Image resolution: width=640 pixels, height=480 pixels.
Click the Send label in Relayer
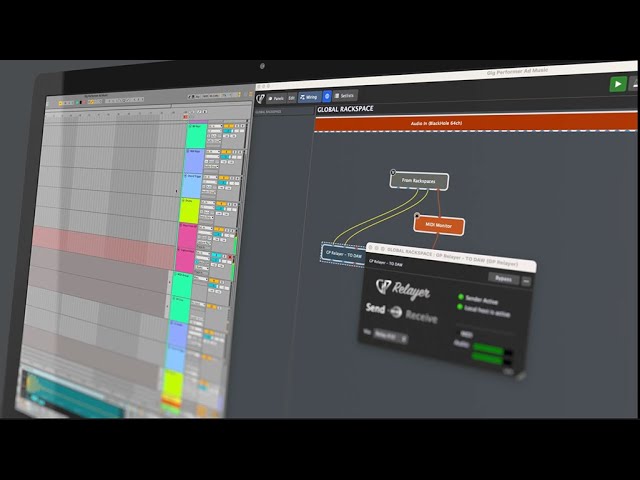(375, 308)
